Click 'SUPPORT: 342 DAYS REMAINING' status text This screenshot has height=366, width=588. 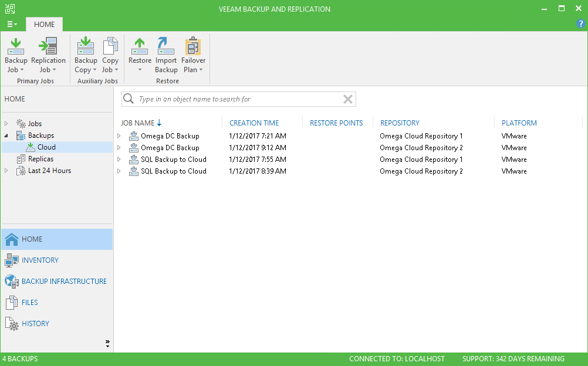tap(513, 359)
